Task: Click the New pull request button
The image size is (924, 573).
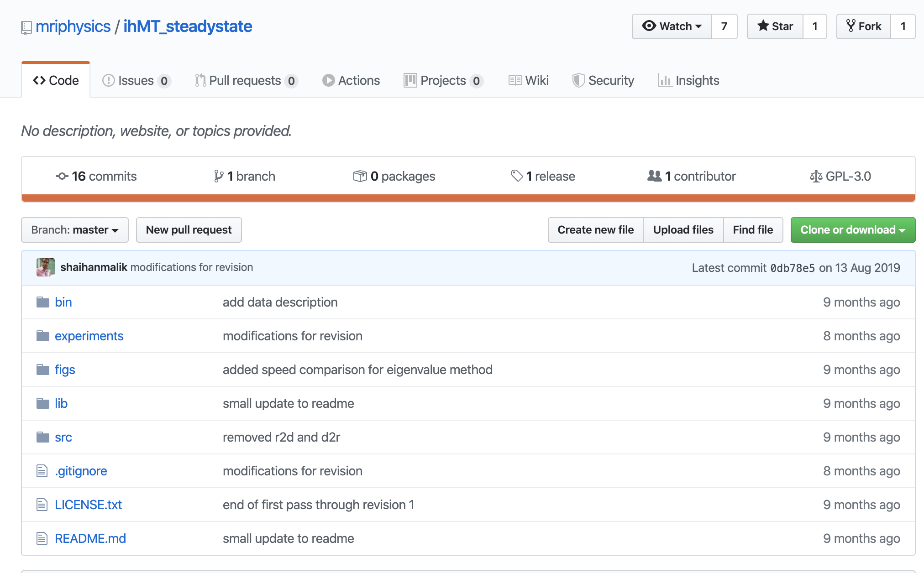Action: pyautogui.click(x=189, y=230)
